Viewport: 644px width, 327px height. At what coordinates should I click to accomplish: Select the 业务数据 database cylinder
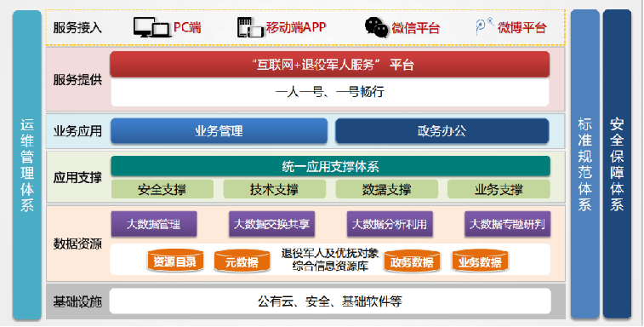(x=480, y=261)
